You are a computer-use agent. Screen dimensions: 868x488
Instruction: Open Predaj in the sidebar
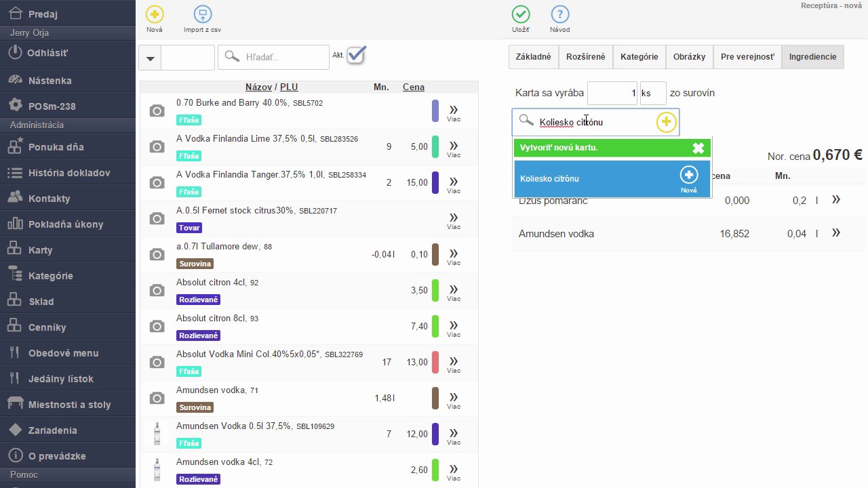68,14
